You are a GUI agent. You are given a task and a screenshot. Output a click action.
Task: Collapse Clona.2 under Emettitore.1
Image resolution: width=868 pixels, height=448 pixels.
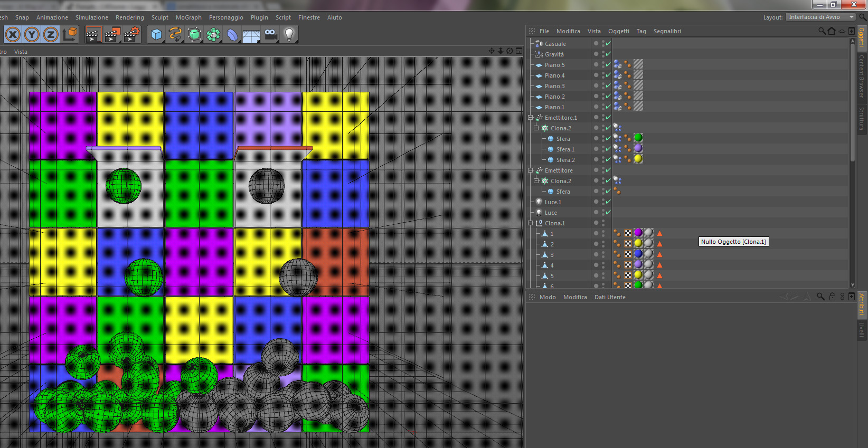coord(536,128)
